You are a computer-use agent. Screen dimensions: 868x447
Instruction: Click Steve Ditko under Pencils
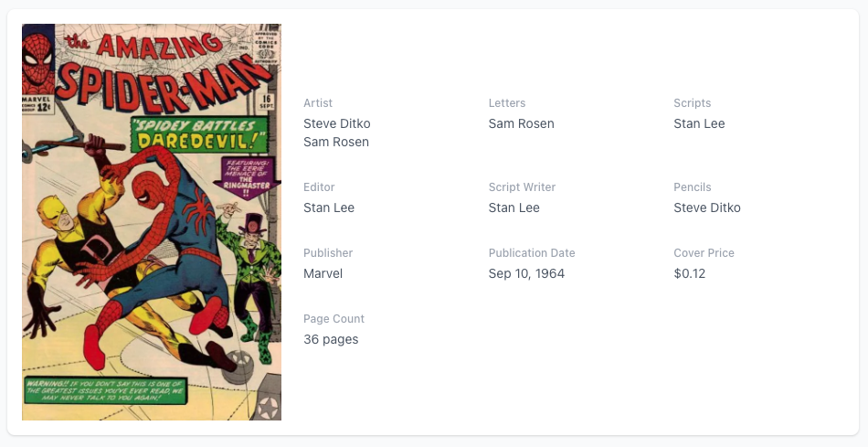point(707,208)
